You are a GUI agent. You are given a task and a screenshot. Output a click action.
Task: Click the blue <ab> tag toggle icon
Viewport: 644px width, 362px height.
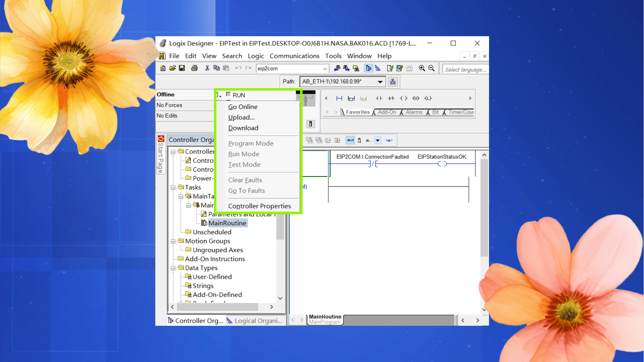[x=389, y=140]
